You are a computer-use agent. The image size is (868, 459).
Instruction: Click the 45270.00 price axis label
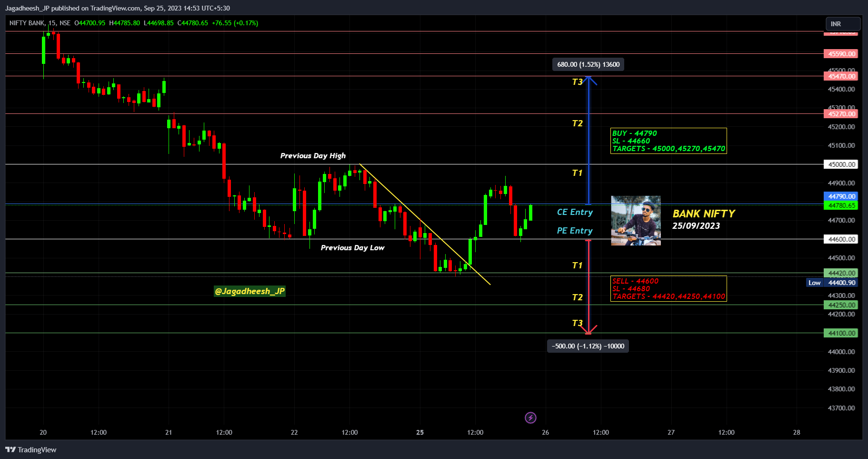coord(841,114)
